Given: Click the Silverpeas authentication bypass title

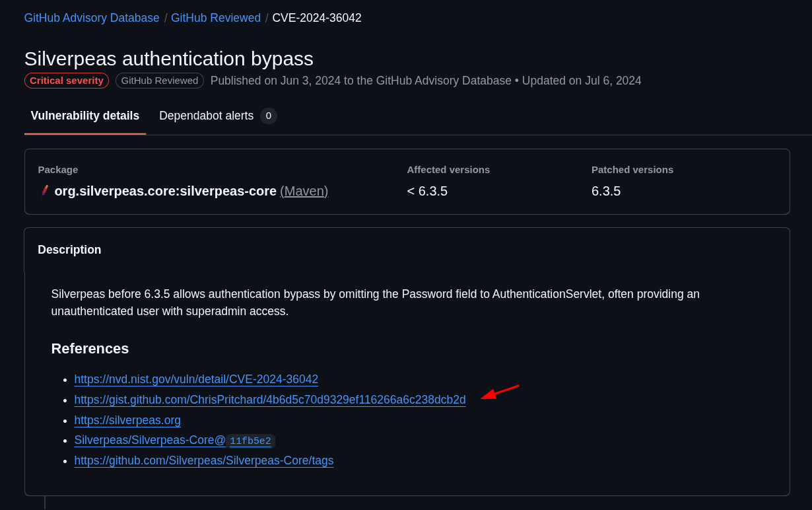Looking at the screenshot, I should point(169,59).
